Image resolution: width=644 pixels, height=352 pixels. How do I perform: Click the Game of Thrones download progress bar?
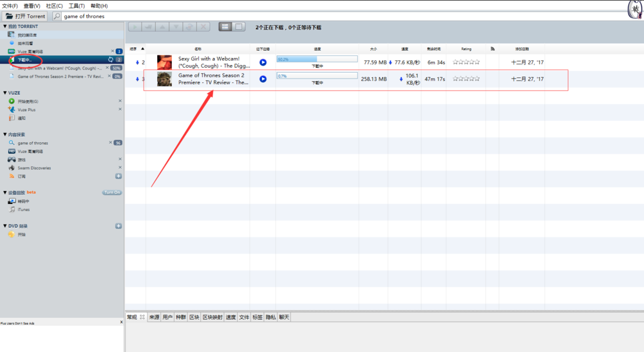[x=317, y=76]
